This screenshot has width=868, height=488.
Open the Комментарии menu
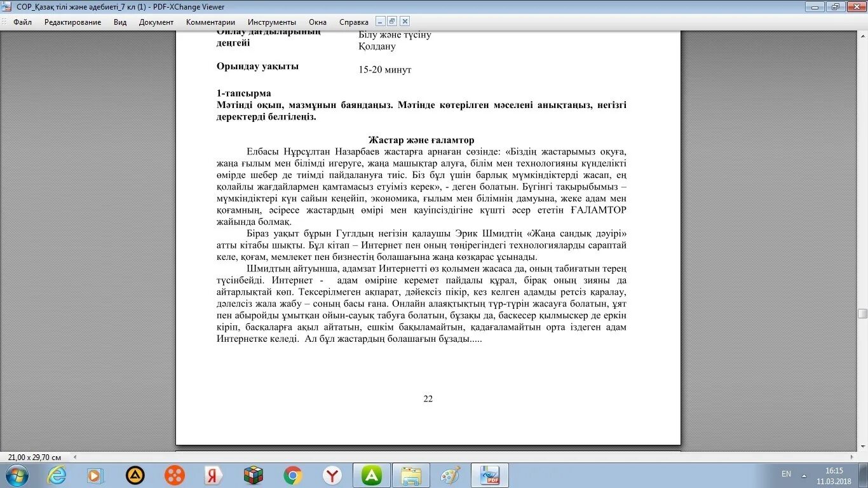210,22
